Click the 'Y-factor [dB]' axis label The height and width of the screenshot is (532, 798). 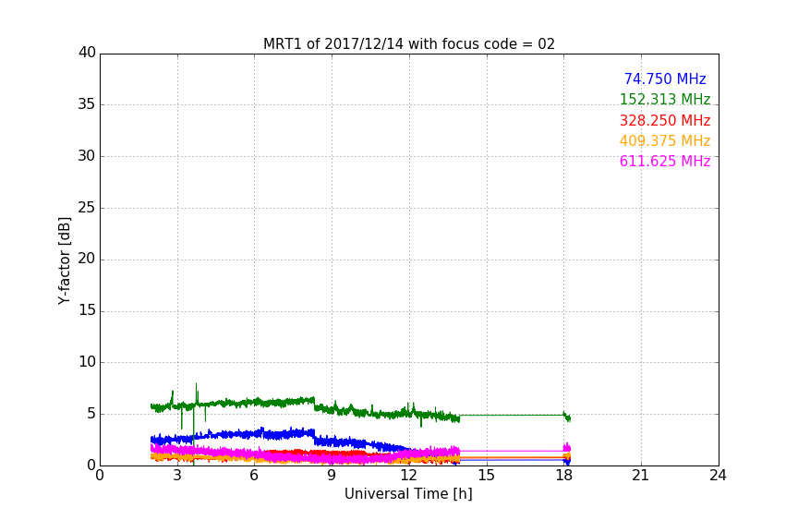coord(64,260)
